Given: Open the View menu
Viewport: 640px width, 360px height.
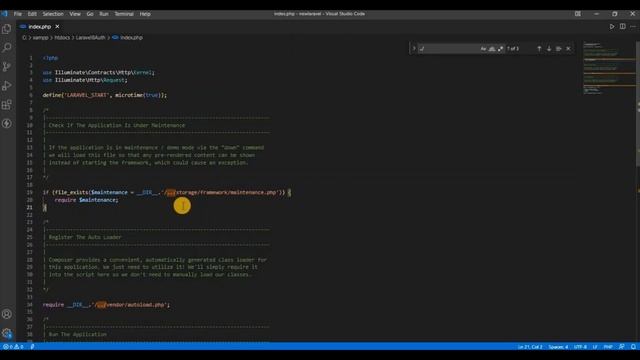Looking at the screenshot, I should (75, 14).
